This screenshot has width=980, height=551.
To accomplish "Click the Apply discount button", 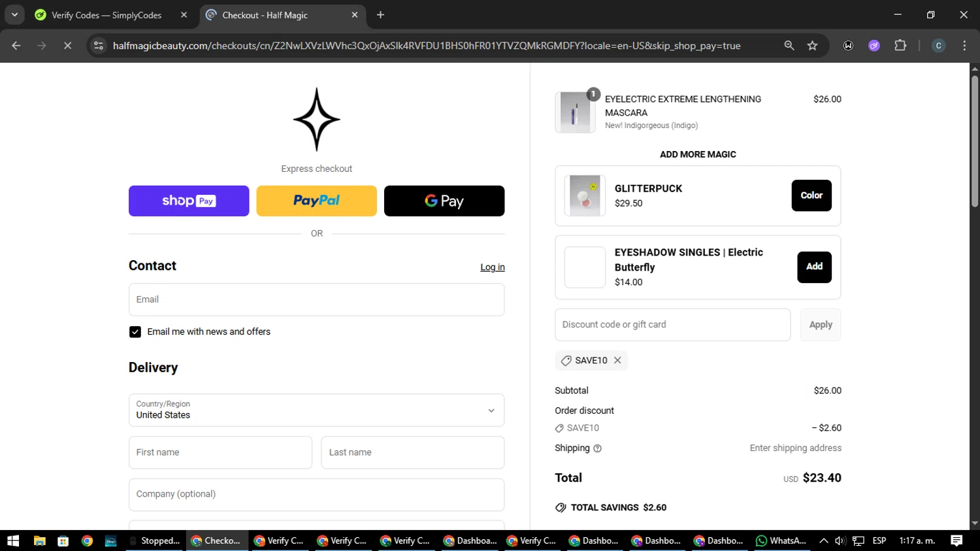I will (x=821, y=325).
